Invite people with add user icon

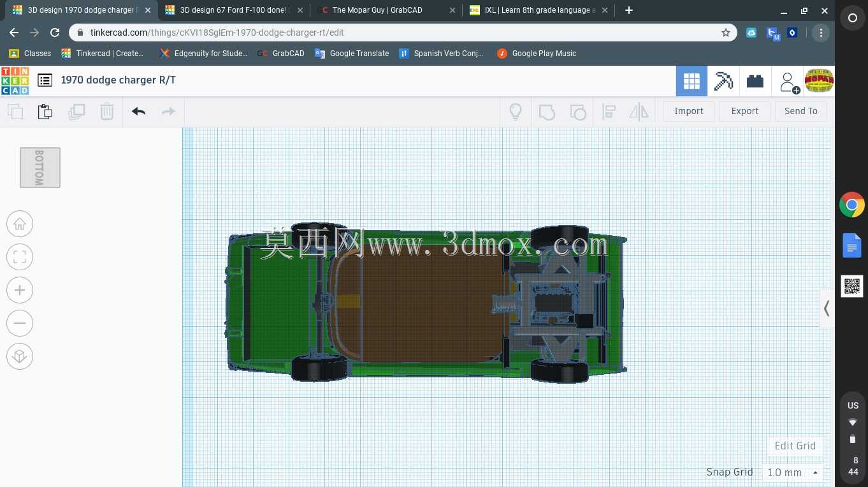point(789,82)
